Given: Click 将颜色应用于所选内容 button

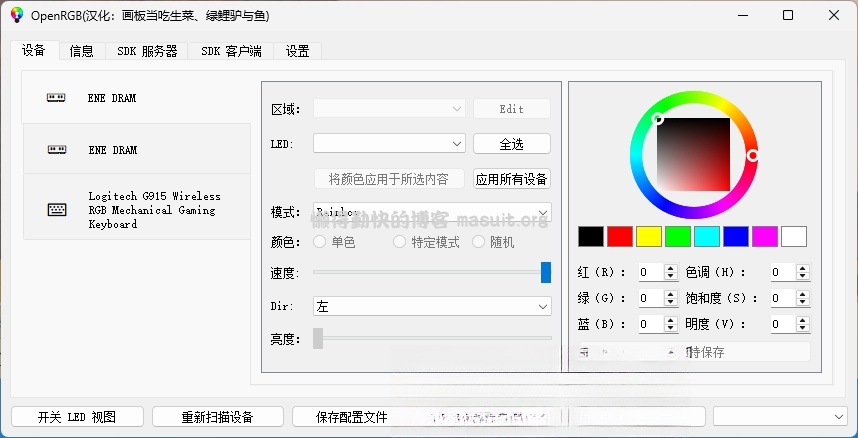Looking at the screenshot, I should [x=389, y=179].
